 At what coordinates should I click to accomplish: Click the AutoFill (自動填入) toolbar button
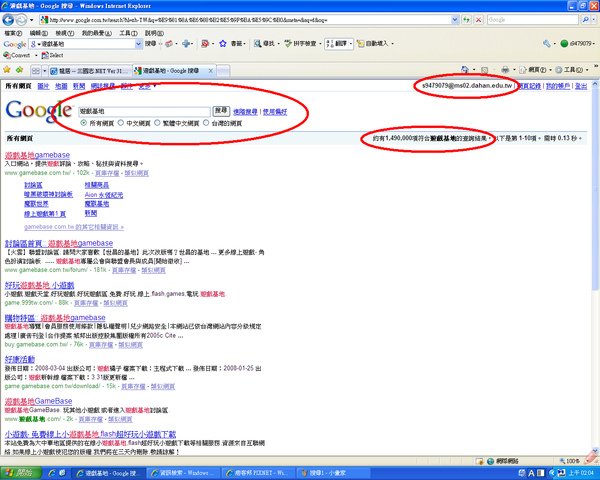[x=372, y=44]
